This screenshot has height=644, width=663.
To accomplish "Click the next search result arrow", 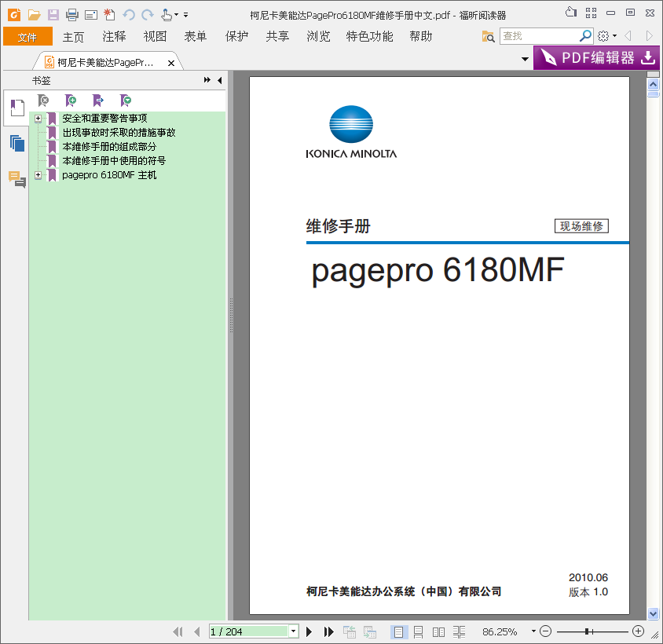I will click(x=650, y=36).
